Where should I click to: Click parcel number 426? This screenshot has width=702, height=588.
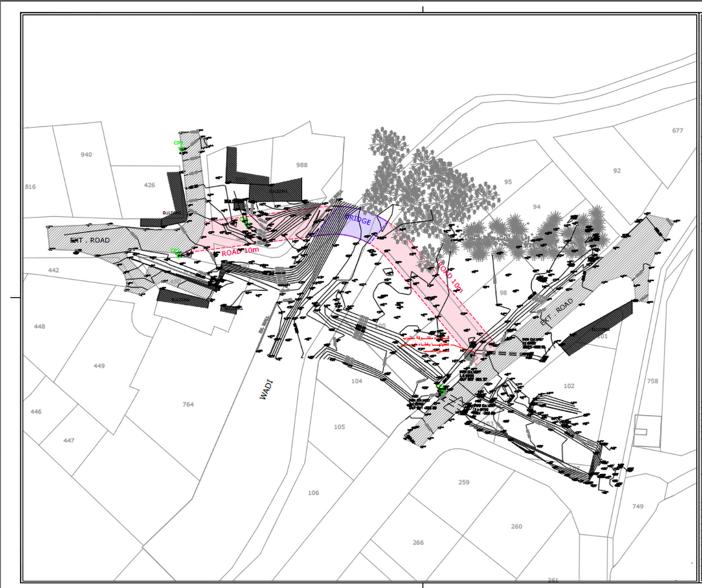point(149,185)
